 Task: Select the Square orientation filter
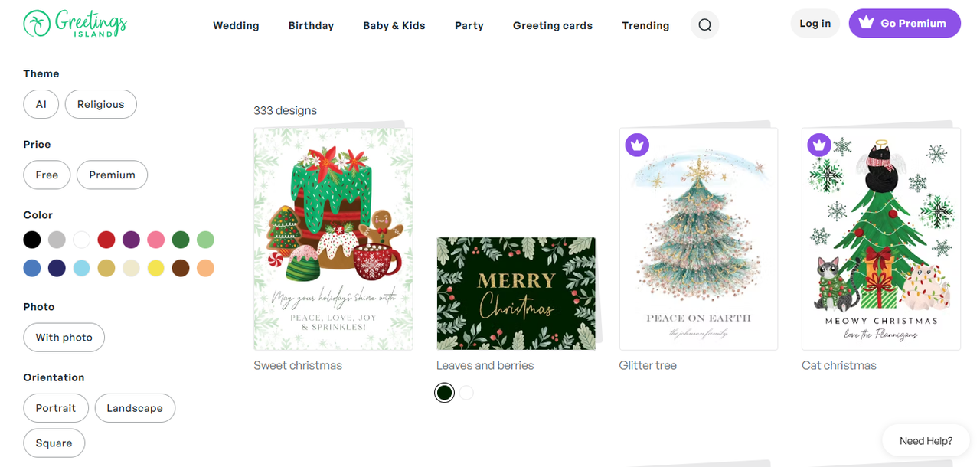click(x=54, y=443)
